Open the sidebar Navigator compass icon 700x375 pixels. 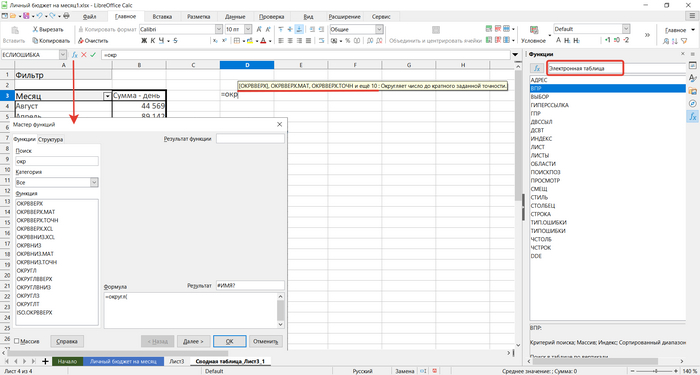[x=692, y=104]
